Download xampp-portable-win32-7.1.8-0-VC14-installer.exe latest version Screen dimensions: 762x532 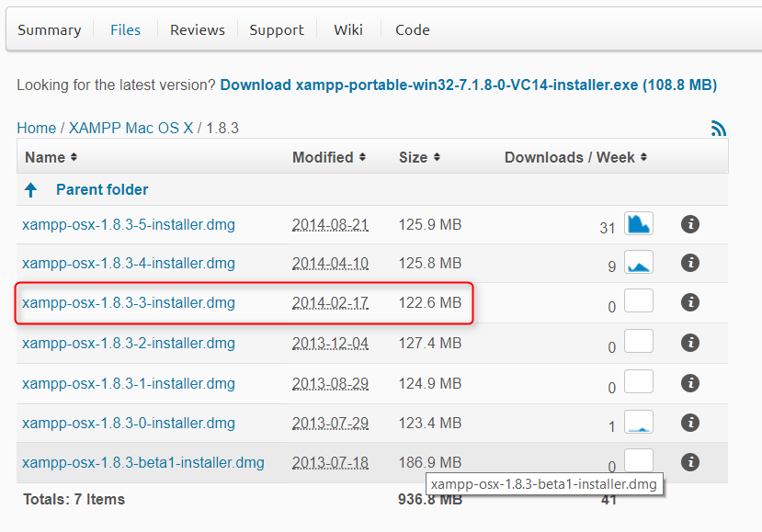pos(469,85)
